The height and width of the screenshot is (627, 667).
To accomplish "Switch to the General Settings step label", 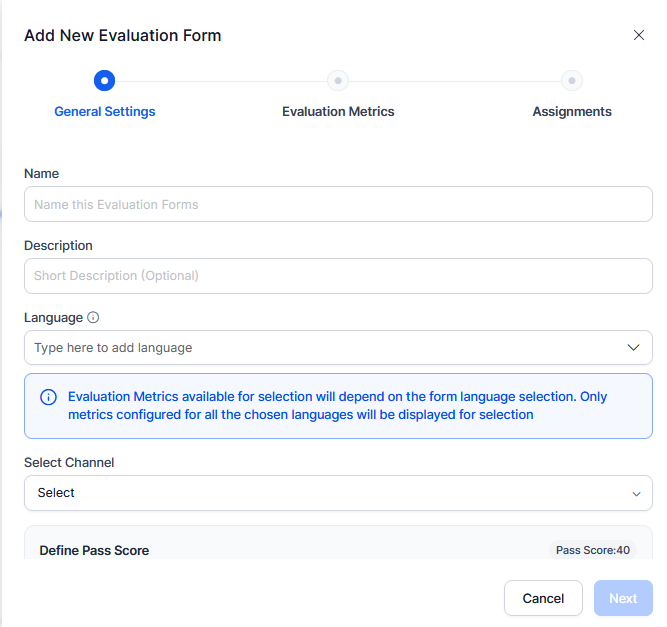I will pyautogui.click(x=105, y=111).
